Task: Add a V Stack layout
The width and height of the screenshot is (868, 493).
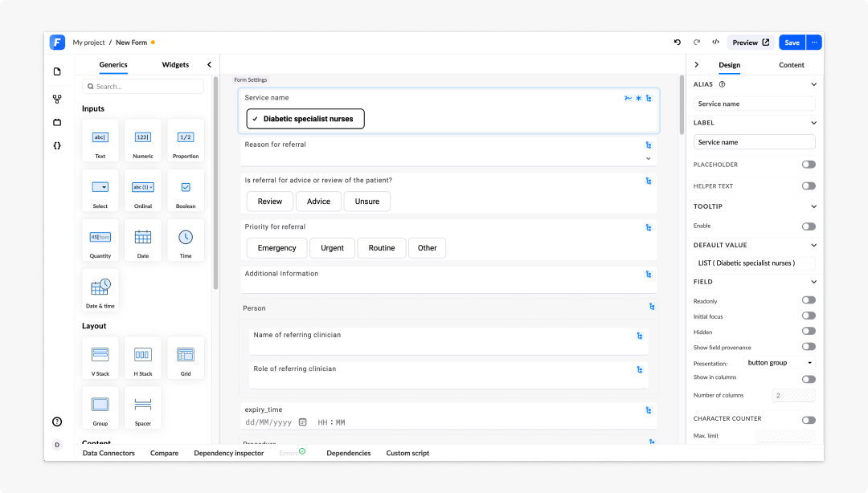Action: click(100, 358)
